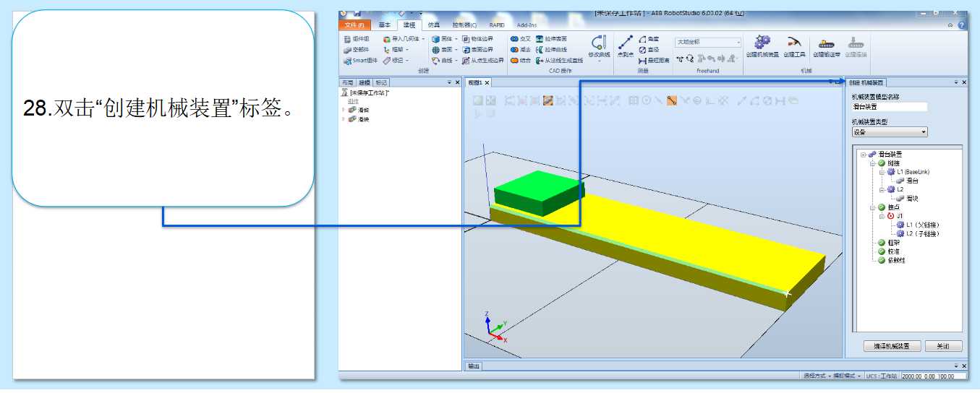Select the 视图1 view tab

[x=474, y=83]
